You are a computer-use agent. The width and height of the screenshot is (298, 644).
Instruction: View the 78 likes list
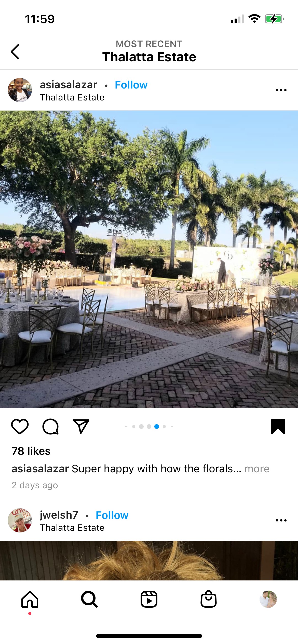(31, 451)
